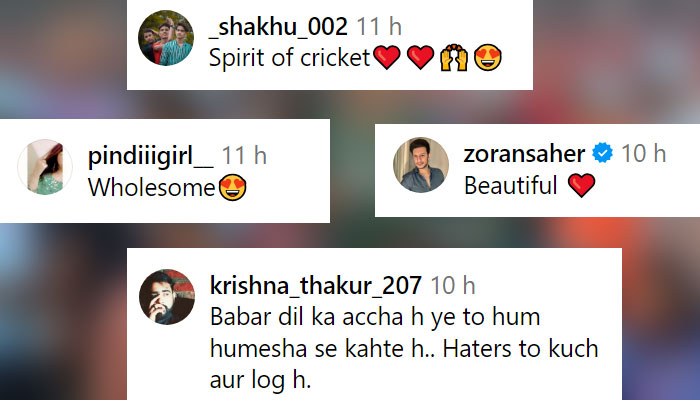The width and height of the screenshot is (700, 400).
Task: Open krishna_thakur_207 profile picture
Action: point(167,297)
